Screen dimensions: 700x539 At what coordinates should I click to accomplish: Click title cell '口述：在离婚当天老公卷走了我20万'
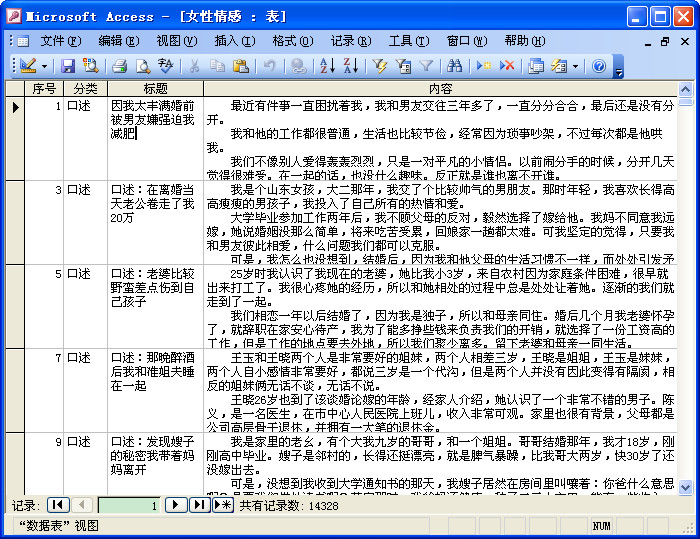pyautogui.click(x=155, y=222)
